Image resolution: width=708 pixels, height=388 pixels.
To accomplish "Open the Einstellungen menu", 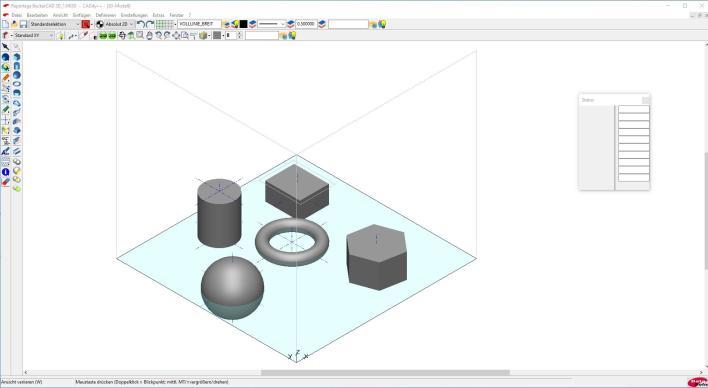I will point(134,15).
